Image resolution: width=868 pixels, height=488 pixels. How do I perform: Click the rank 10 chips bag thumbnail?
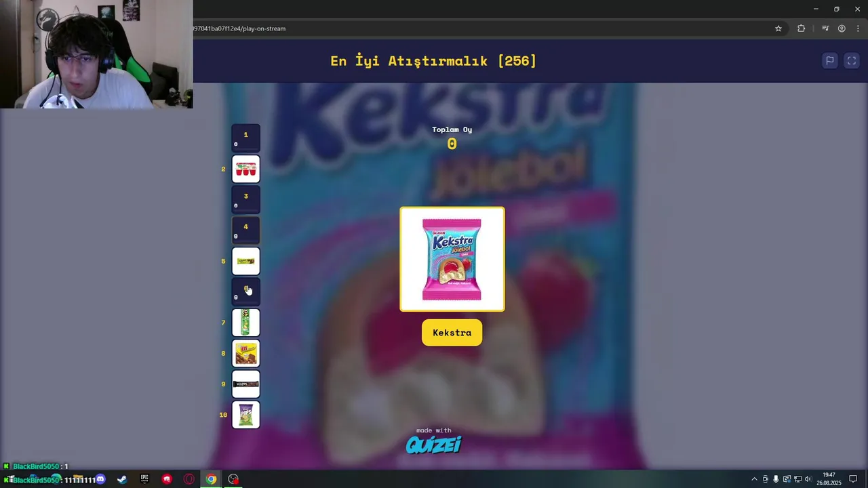(x=245, y=415)
